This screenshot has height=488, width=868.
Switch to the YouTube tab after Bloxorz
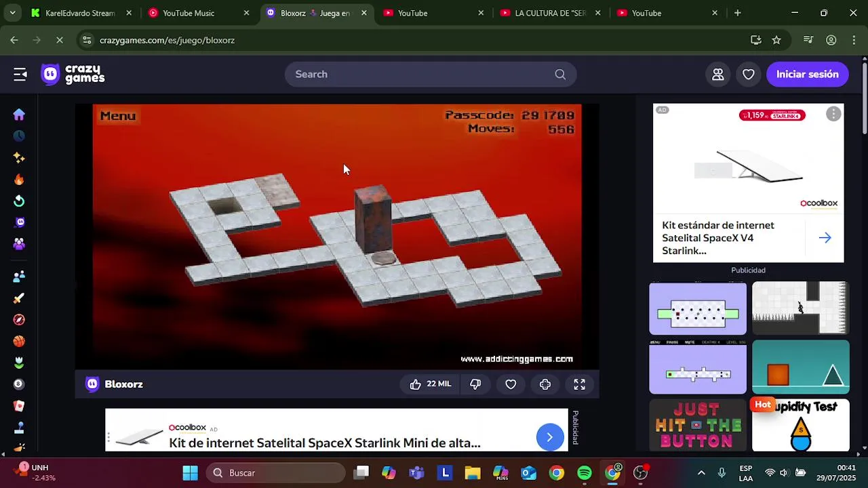(x=434, y=13)
